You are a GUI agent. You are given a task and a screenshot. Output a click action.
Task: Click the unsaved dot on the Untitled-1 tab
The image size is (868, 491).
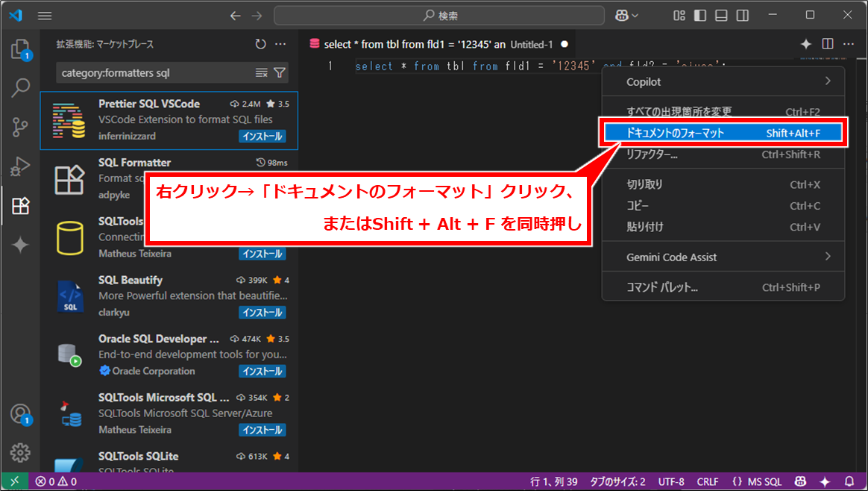click(x=564, y=44)
